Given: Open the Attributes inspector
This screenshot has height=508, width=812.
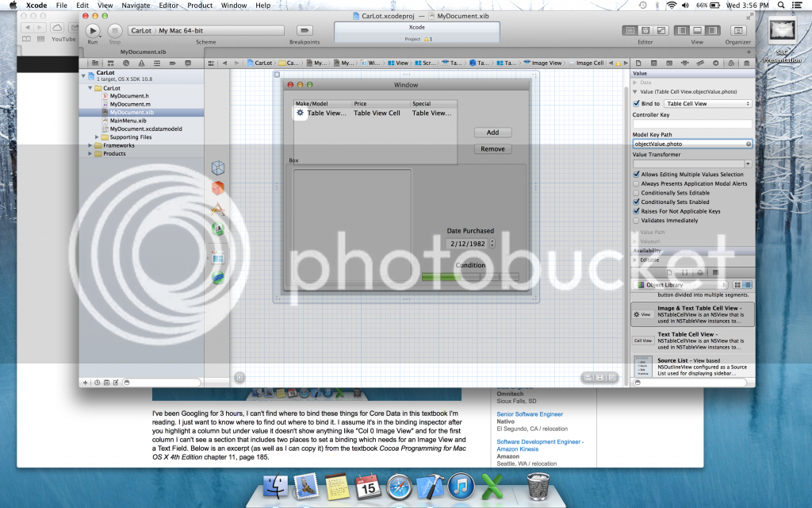Looking at the screenshot, I should point(684,63).
